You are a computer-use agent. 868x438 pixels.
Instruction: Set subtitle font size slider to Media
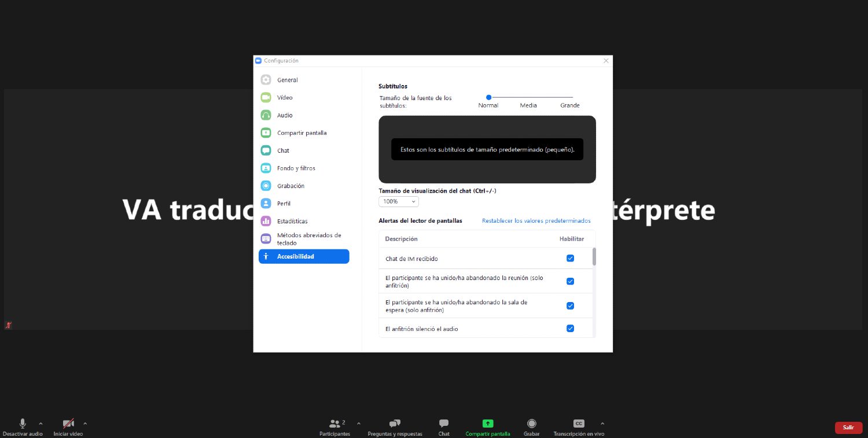[528, 97]
